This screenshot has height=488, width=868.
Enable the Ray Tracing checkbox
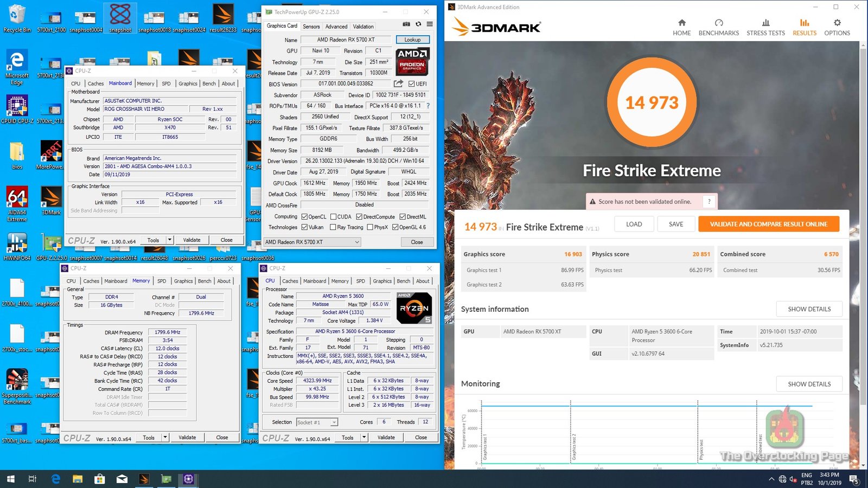[x=334, y=227]
